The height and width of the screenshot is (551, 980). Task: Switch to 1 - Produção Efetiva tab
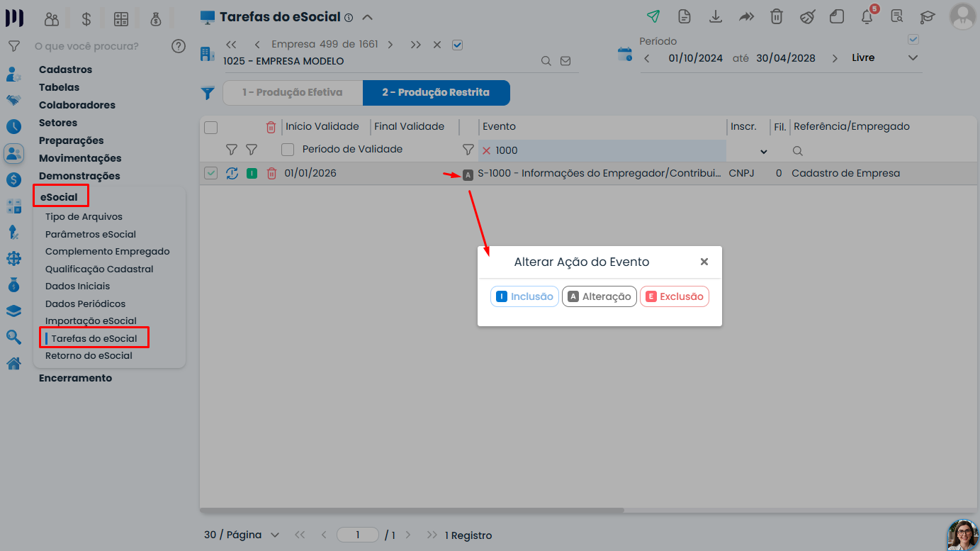point(293,93)
